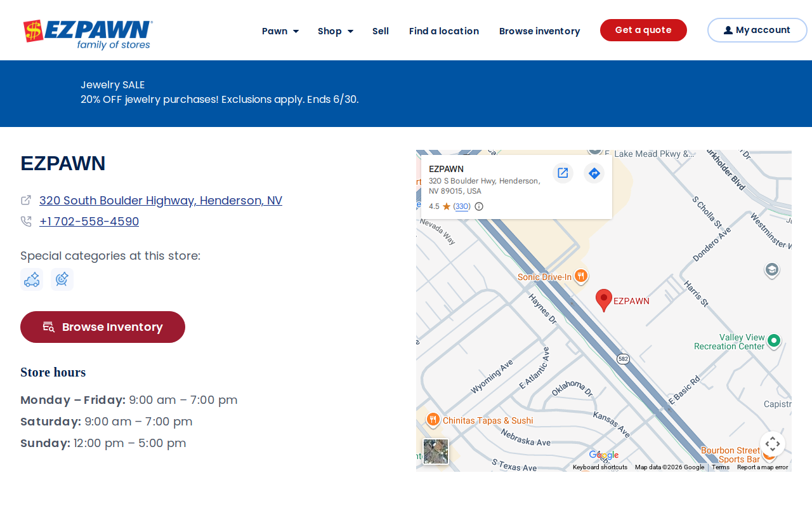The height and width of the screenshot is (508, 812).
Task: Expand the Pawn dropdown menu
Action: point(280,31)
